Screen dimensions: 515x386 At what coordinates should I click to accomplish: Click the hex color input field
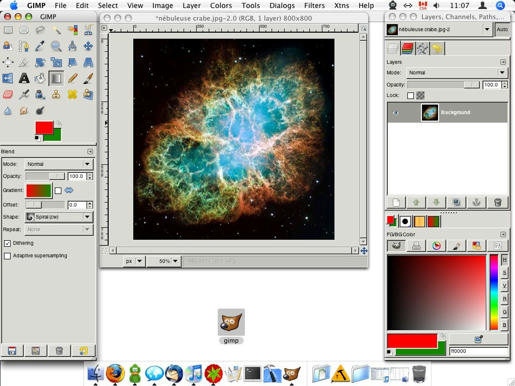tap(478, 351)
